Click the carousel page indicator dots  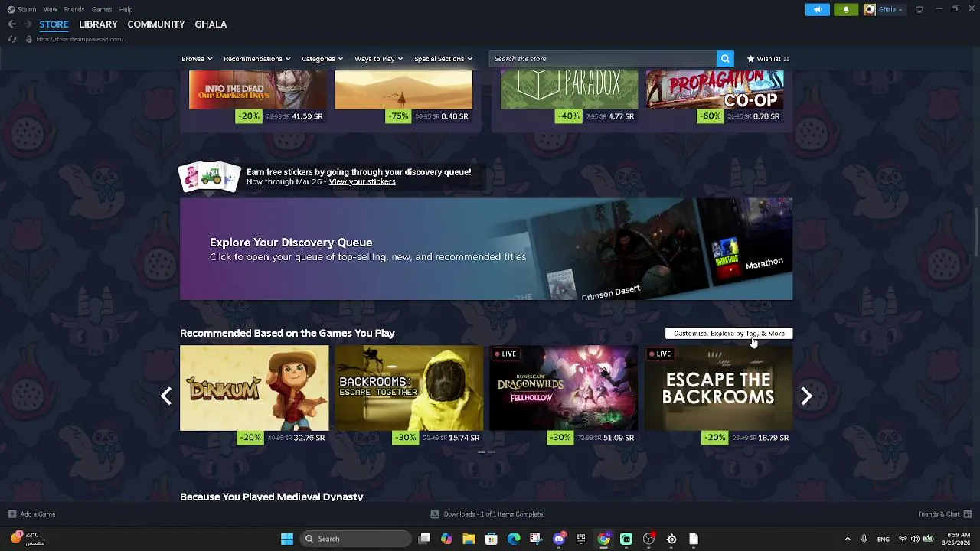pyautogui.click(x=486, y=452)
